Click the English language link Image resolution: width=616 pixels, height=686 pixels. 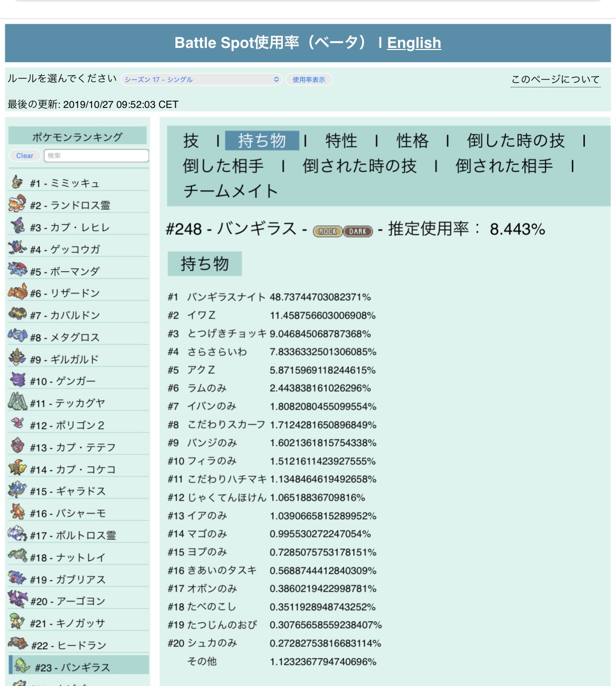(414, 43)
